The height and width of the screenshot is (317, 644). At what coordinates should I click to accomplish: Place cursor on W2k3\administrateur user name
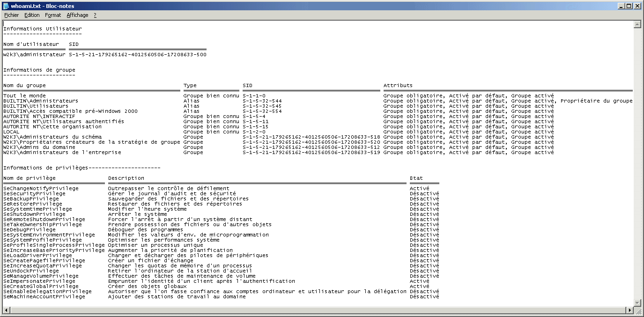pos(34,55)
